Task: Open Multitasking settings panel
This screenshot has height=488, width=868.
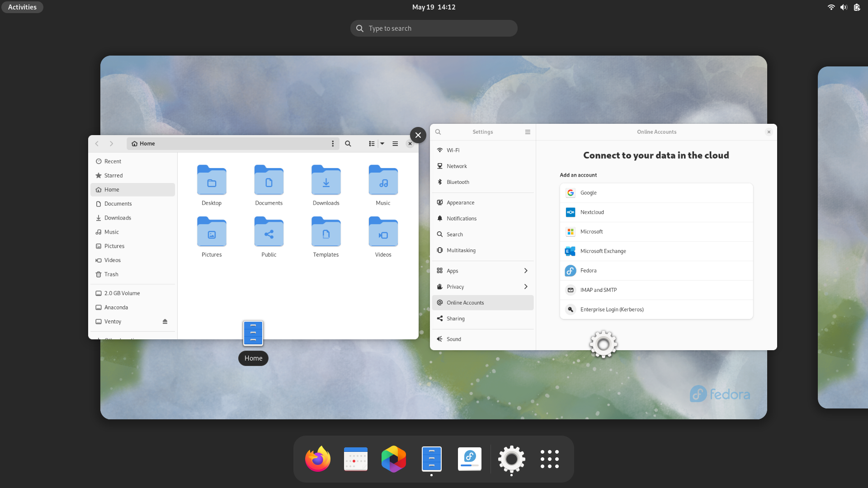Action: [x=483, y=250]
